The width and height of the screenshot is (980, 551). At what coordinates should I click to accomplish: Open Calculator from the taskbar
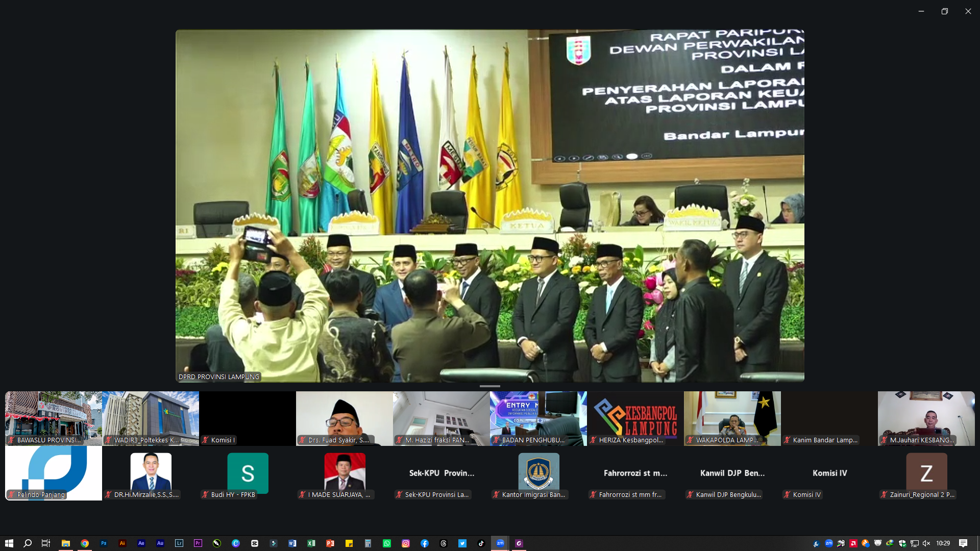tap(368, 543)
